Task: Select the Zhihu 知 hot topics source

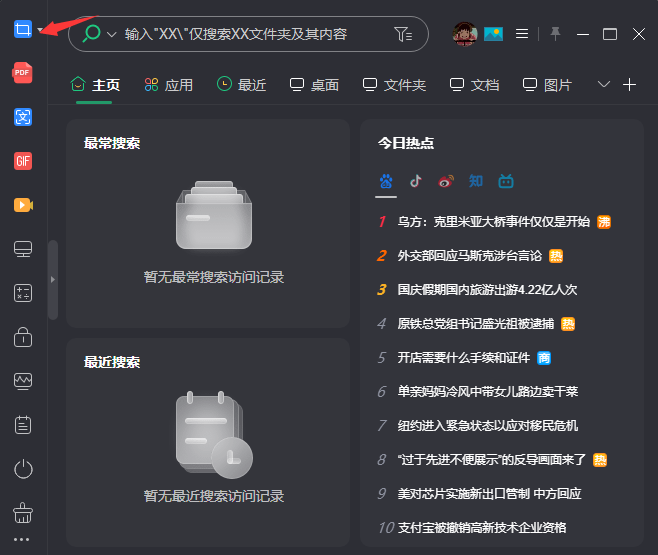Action: [x=475, y=181]
